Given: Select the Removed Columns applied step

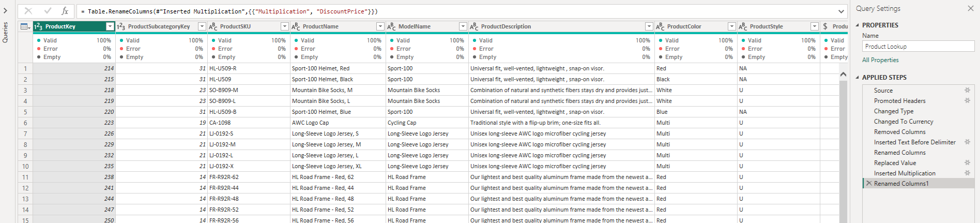Looking at the screenshot, I should [899, 132].
